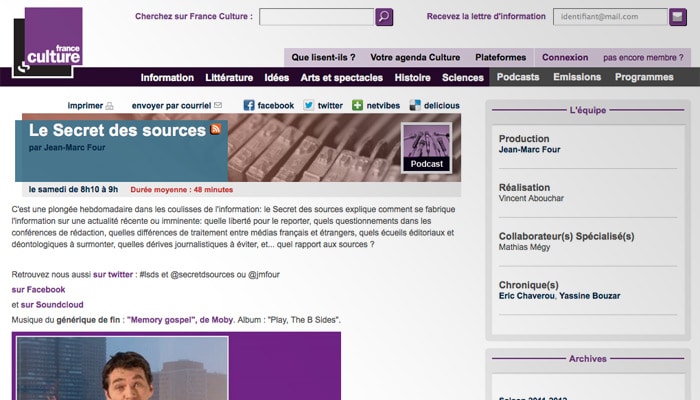Screen dimensions: 700x400
Task: Open the Podcasts navigation tab
Action: click(x=517, y=77)
